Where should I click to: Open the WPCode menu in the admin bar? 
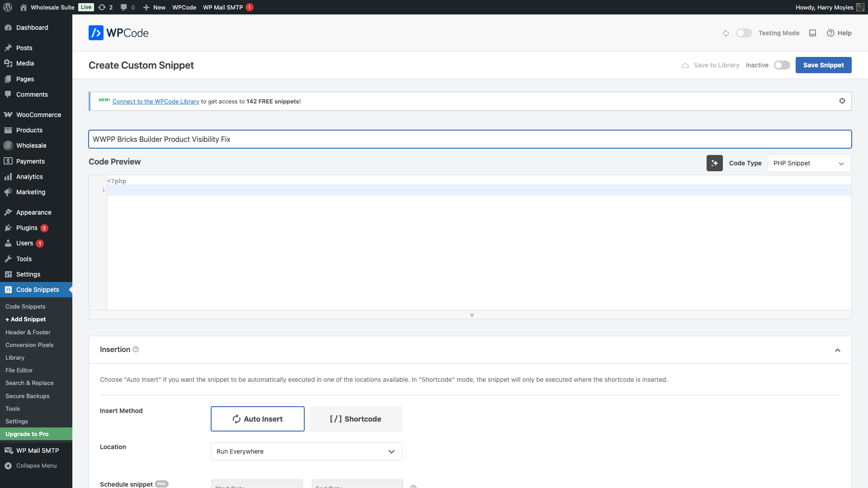[184, 7]
